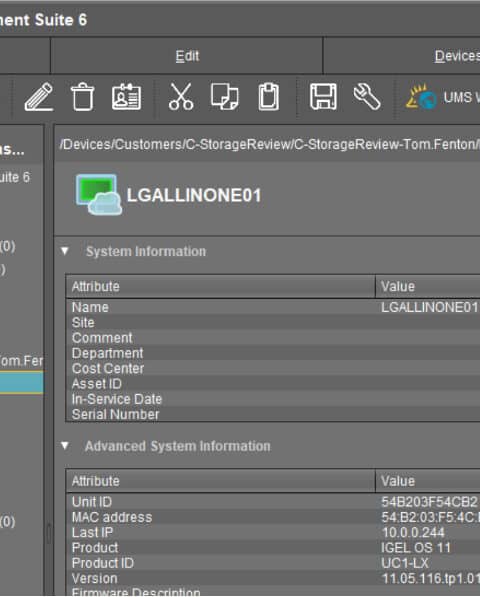Select the MAC address attribute row
The width and height of the screenshot is (480, 597).
tap(273, 517)
